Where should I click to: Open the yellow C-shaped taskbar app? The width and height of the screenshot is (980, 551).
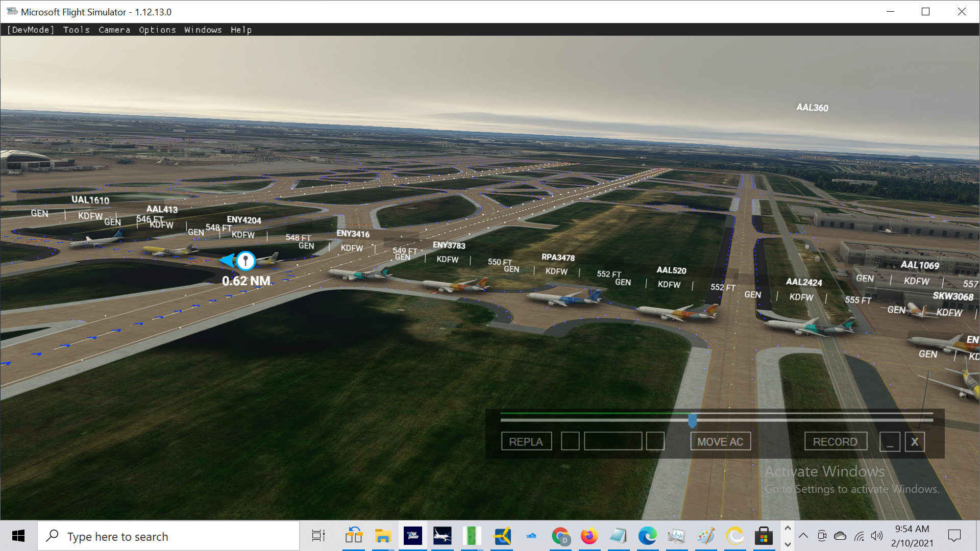[735, 536]
